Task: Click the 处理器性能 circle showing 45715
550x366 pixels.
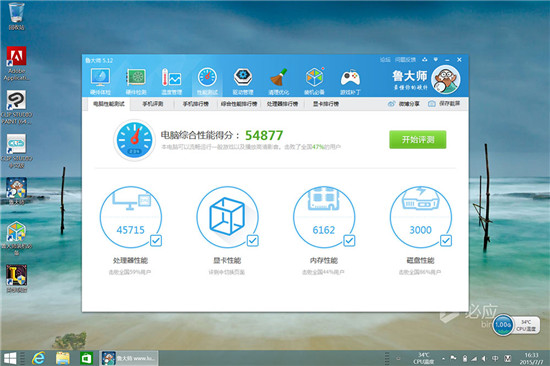Action: (x=130, y=217)
